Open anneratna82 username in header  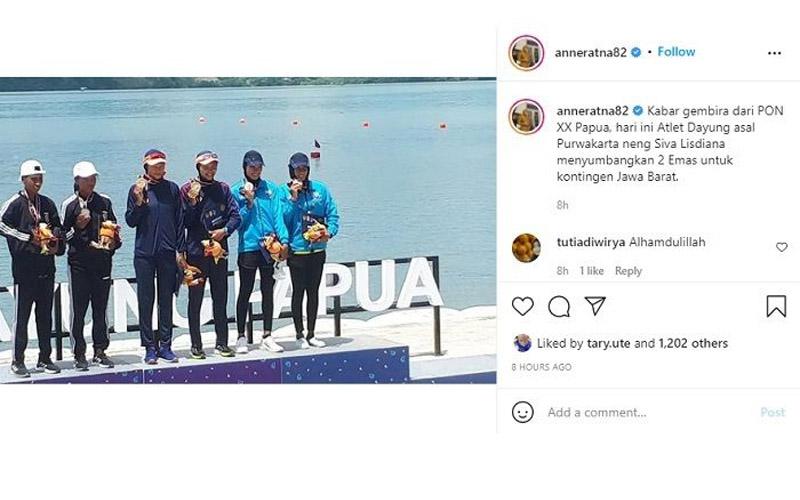click(590, 52)
